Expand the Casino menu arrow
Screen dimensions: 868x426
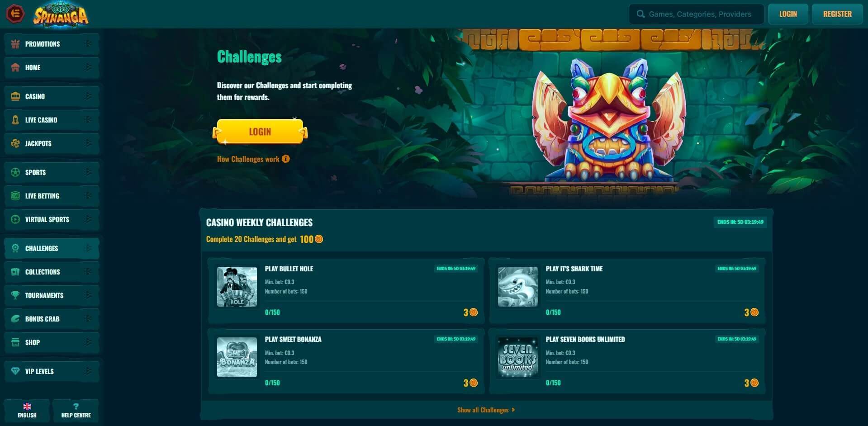pyautogui.click(x=88, y=96)
